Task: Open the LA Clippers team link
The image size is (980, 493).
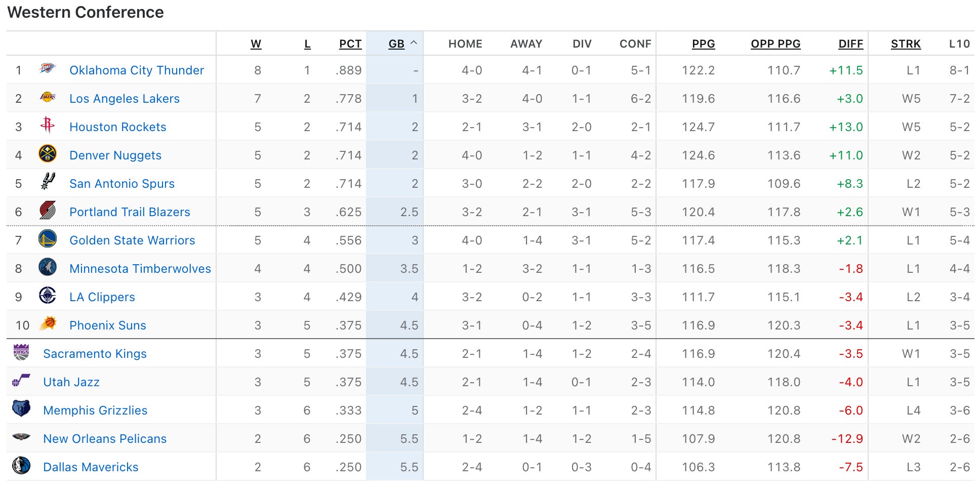Action: 102,297
